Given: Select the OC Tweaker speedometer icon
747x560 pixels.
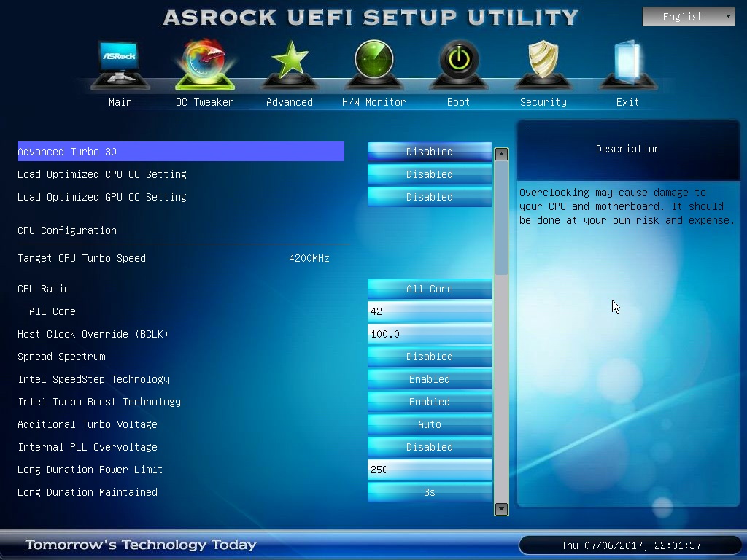Looking at the screenshot, I should [205, 65].
